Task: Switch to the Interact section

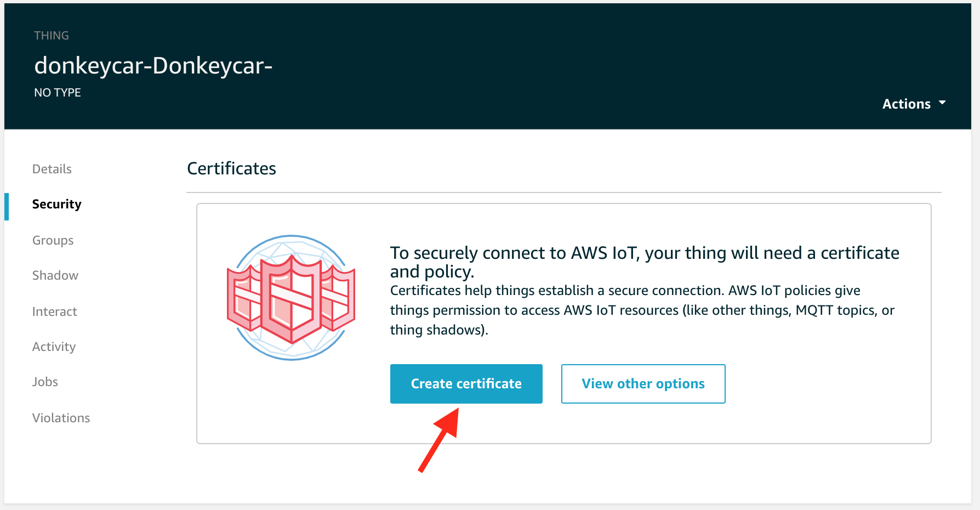Action: (54, 311)
